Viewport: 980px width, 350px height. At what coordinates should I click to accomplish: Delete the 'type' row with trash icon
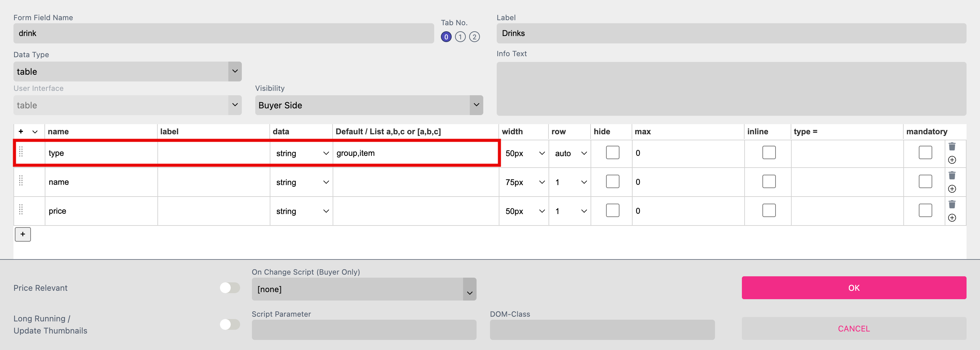click(952, 147)
